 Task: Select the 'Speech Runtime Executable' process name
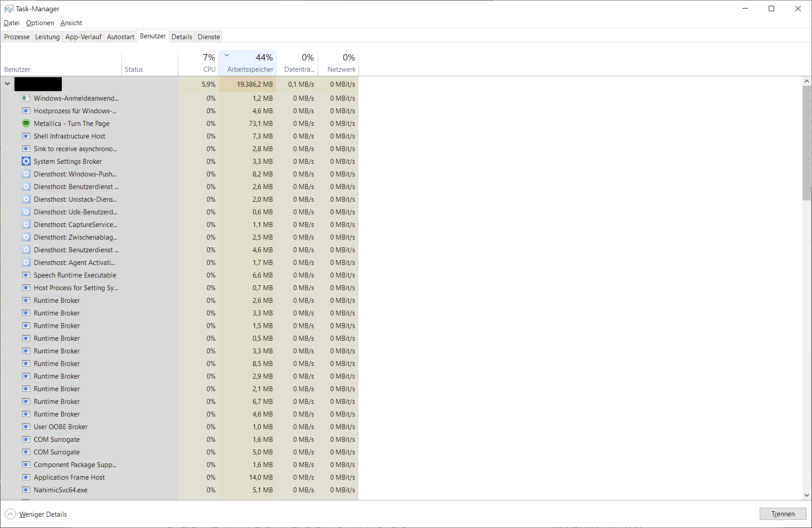[75, 275]
